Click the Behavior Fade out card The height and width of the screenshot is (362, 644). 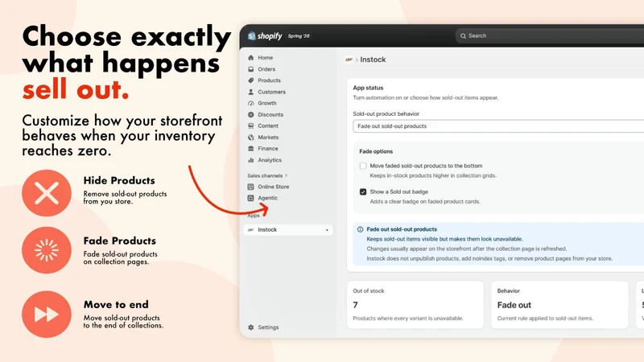559,305
